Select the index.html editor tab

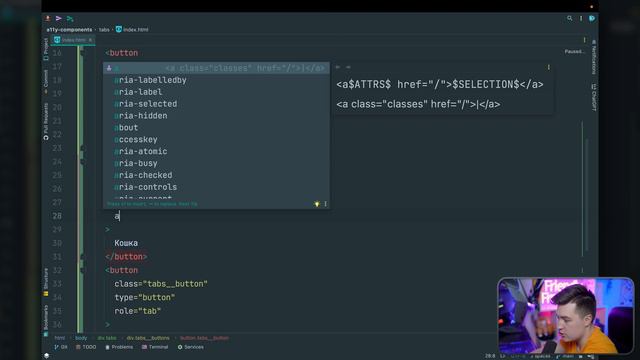click(73, 40)
